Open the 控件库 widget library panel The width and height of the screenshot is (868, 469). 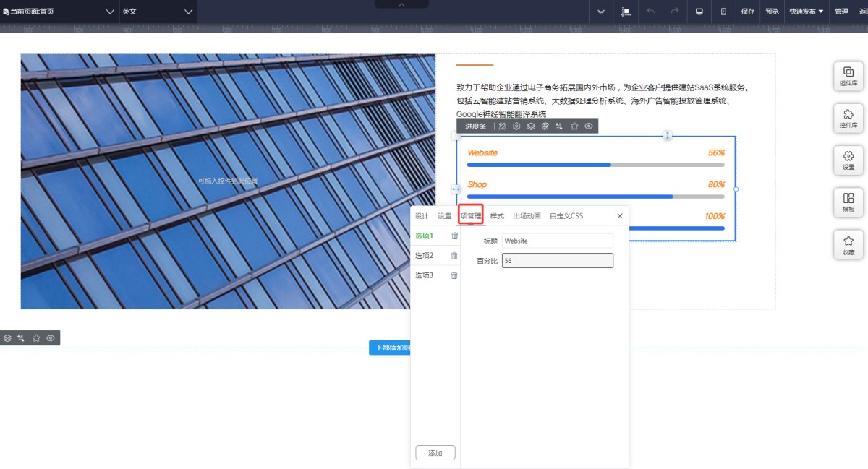coord(848,118)
